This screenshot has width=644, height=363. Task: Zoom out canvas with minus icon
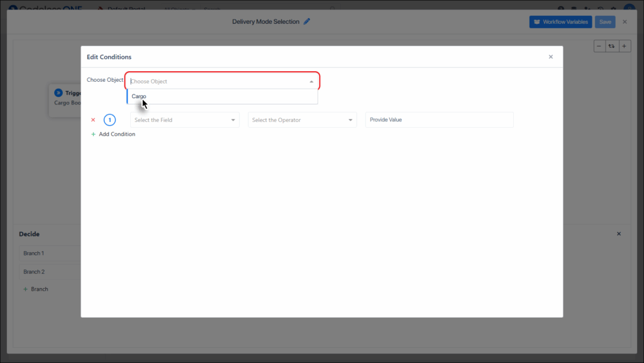point(599,46)
